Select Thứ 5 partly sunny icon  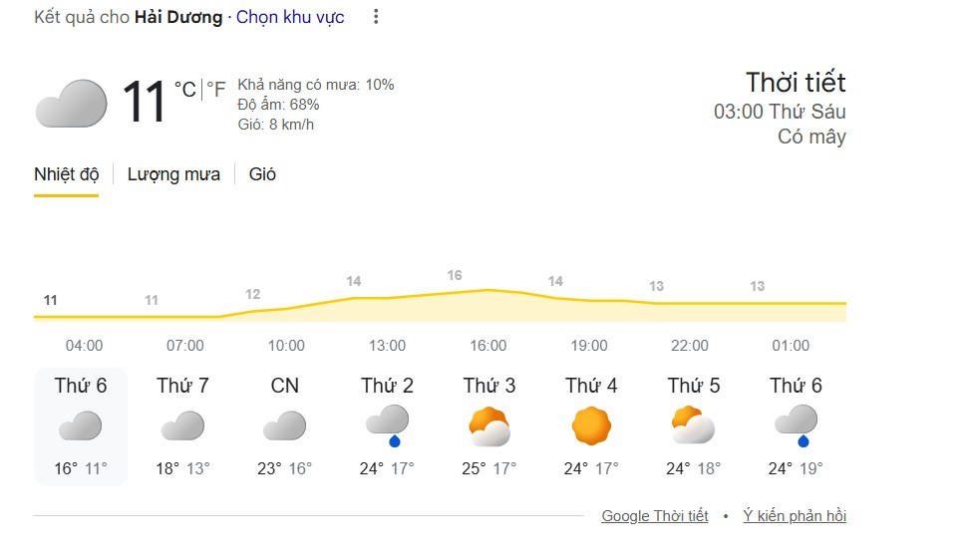[693, 427]
